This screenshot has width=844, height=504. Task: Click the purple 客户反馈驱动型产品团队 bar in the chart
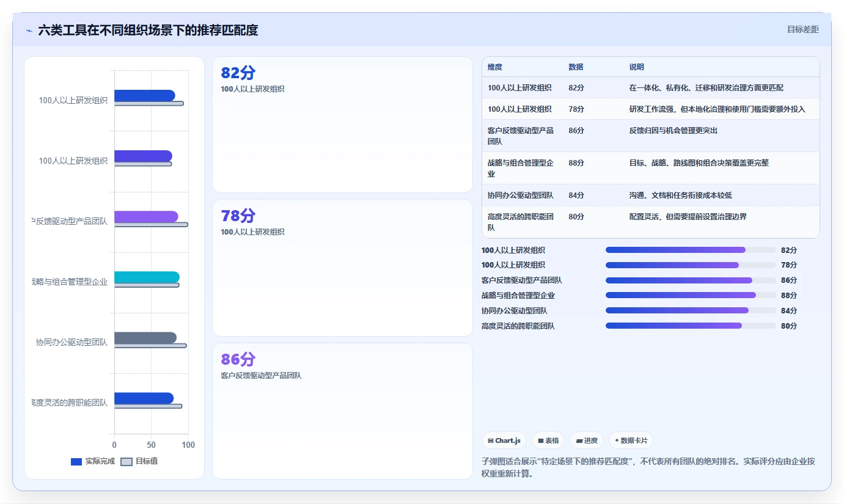click(146, 217)
